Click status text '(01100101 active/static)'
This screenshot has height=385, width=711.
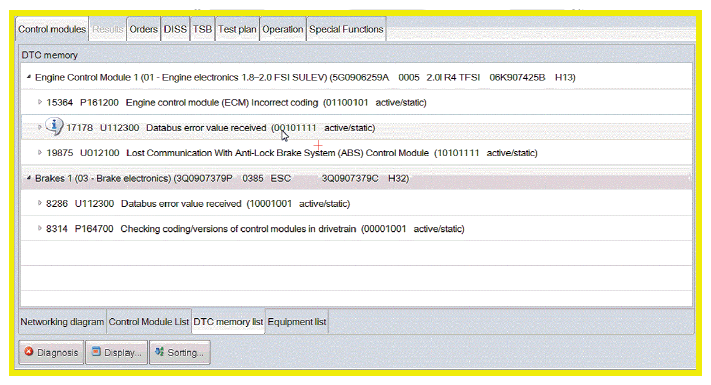point(375,102)
